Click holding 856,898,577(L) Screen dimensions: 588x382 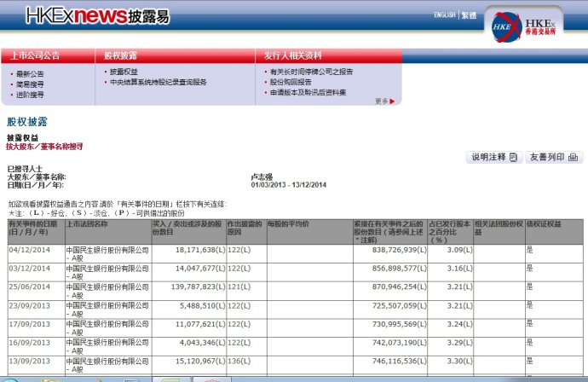coord(400,269)
